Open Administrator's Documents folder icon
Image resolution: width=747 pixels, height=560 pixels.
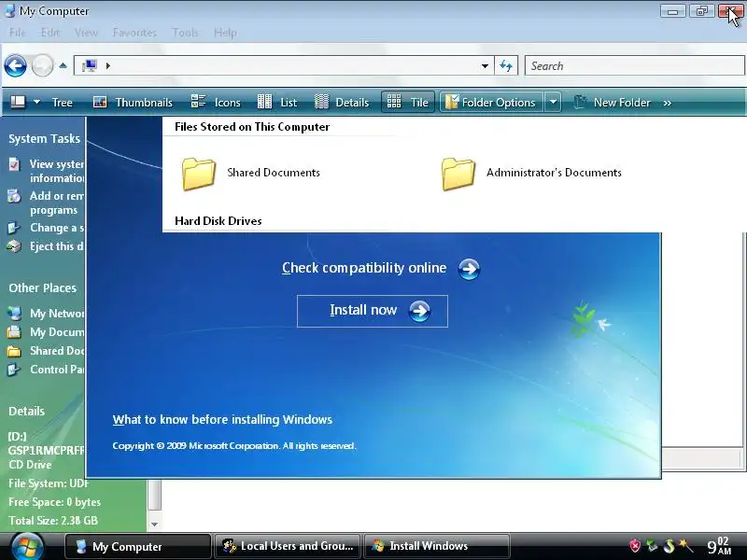pyautogui.click(x=458, y=174)
